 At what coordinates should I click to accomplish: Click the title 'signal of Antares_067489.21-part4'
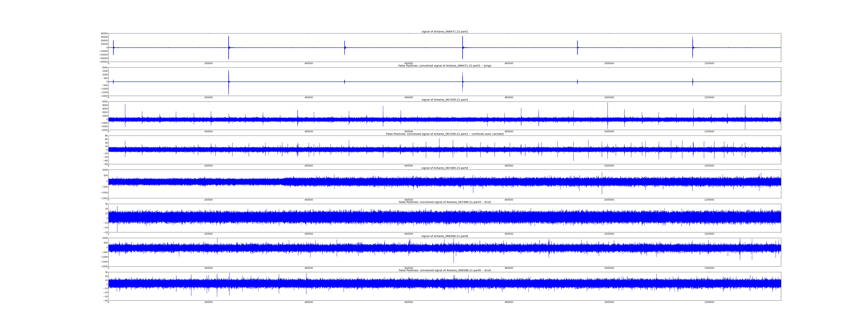[445, 168]
